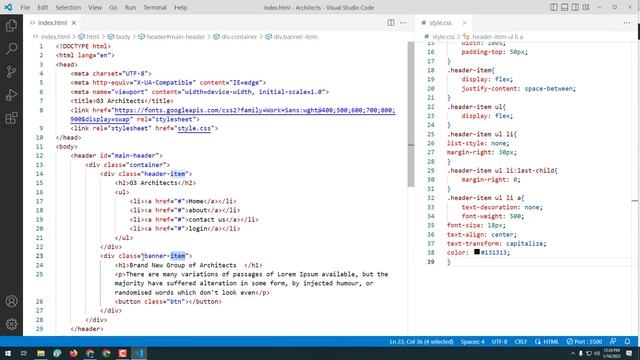Open the Search view in activity bar

[11, 49]
